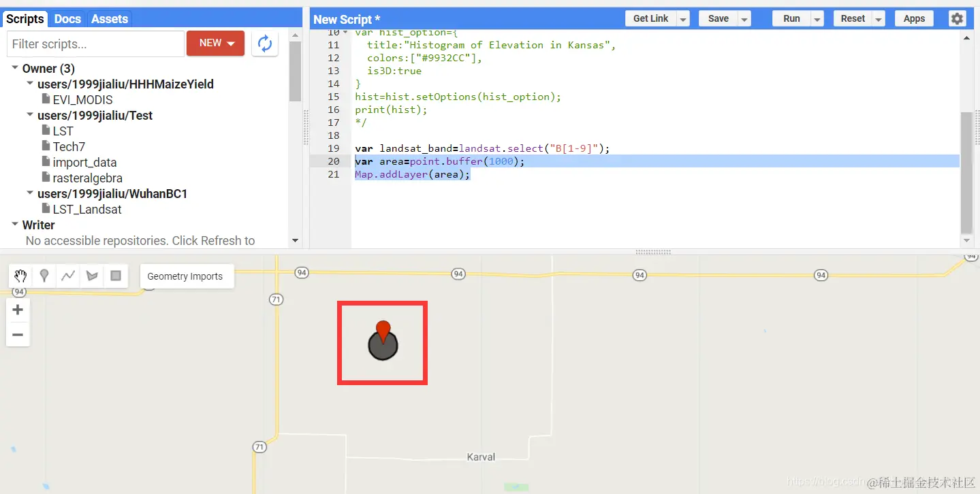This screenshot has width=980, height=494.
Task: Click the Reset button
Action: [853, 19]
